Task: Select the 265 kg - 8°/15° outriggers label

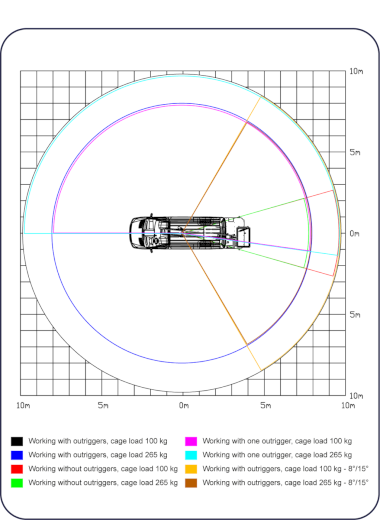Action: tap(285, 483)
